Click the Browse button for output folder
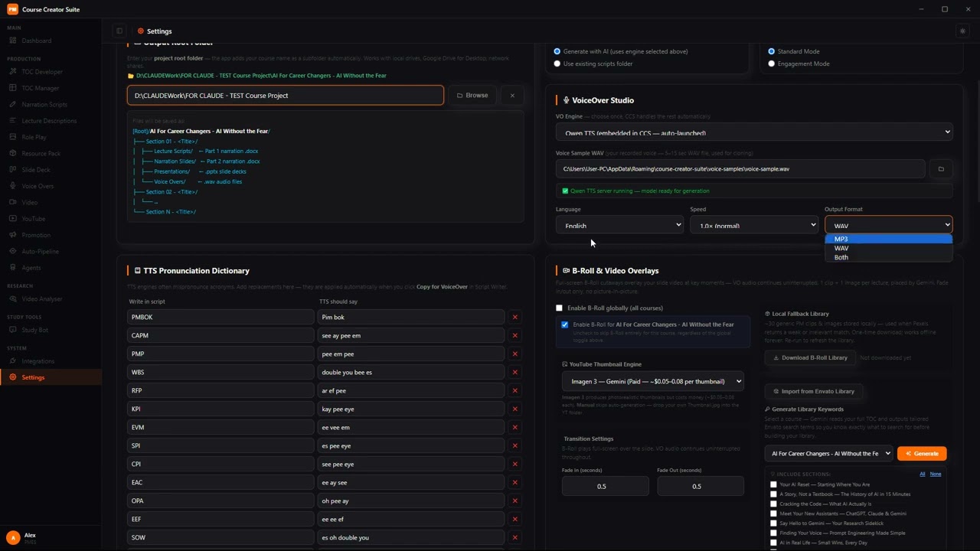This screenshot has height=551, width=980. [x=472, y=96]
